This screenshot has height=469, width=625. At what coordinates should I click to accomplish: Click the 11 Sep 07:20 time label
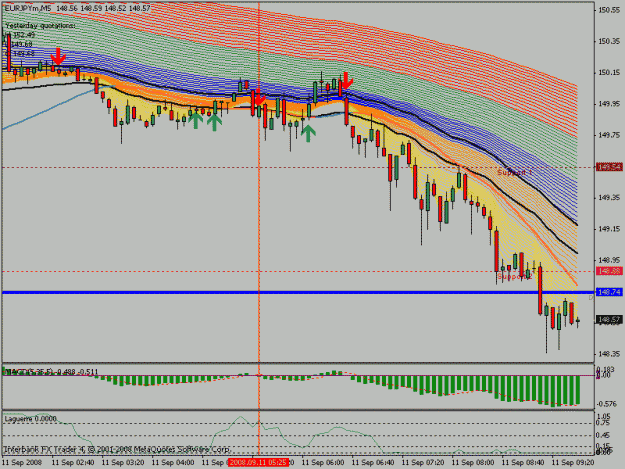click(x=423, y=462)
